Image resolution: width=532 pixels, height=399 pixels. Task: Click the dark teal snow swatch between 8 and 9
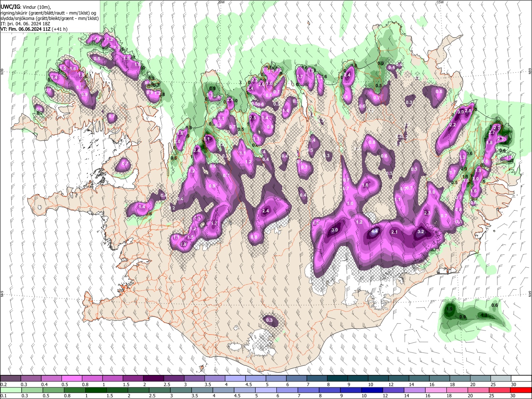(x=337, y=378)
